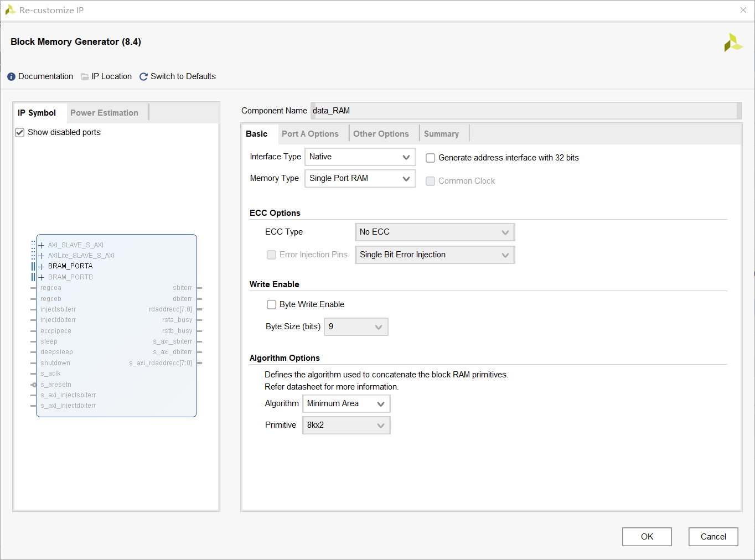Expand the BRAM_PORTA interface plus icon
The image size is (755, 560).
tap(42, 267)
